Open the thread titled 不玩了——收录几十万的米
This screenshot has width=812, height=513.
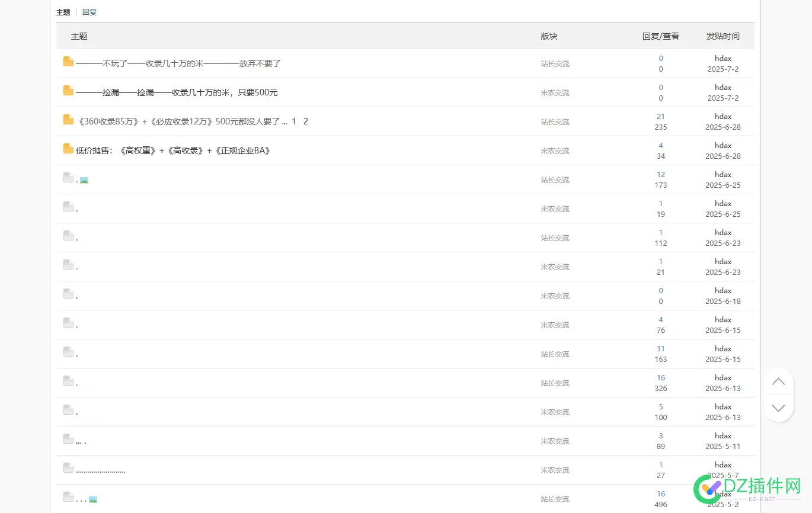point(178,63)
